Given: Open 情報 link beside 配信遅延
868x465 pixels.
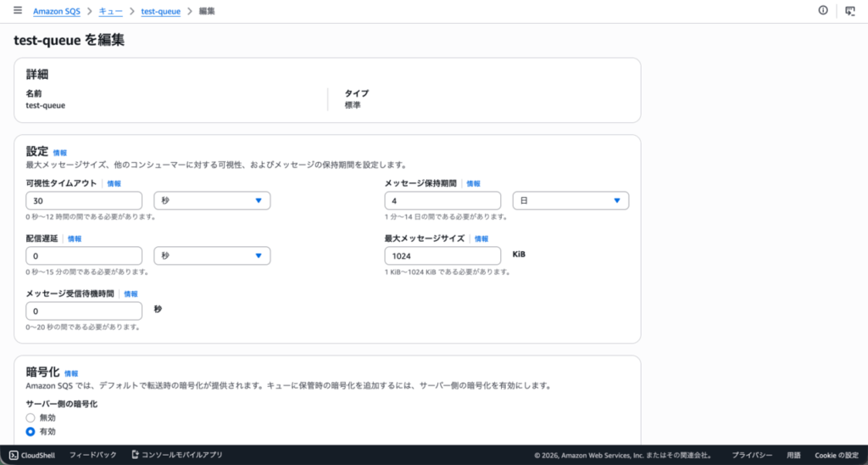Looking at the screenshot, I should pyautogui.click(x=75, y=239).
